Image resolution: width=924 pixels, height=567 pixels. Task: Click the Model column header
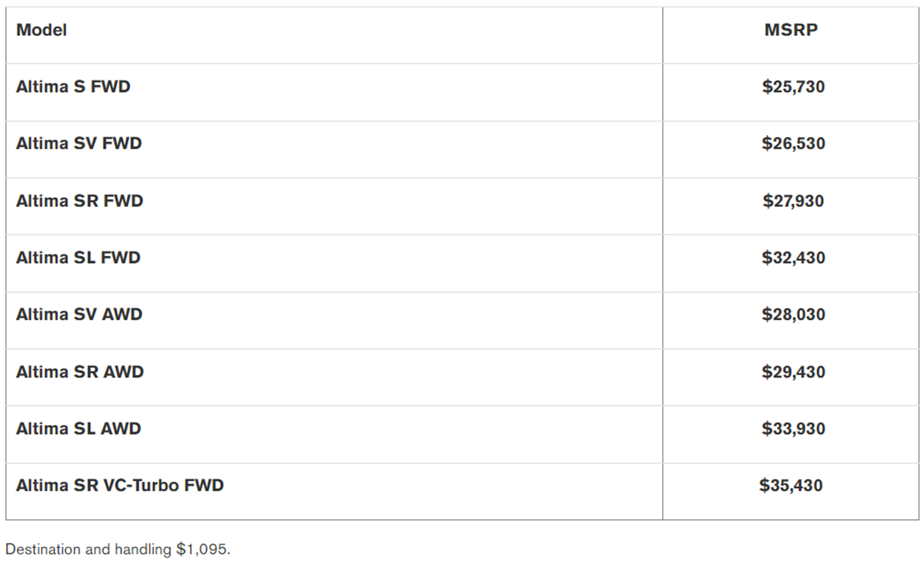click(41, 30)
